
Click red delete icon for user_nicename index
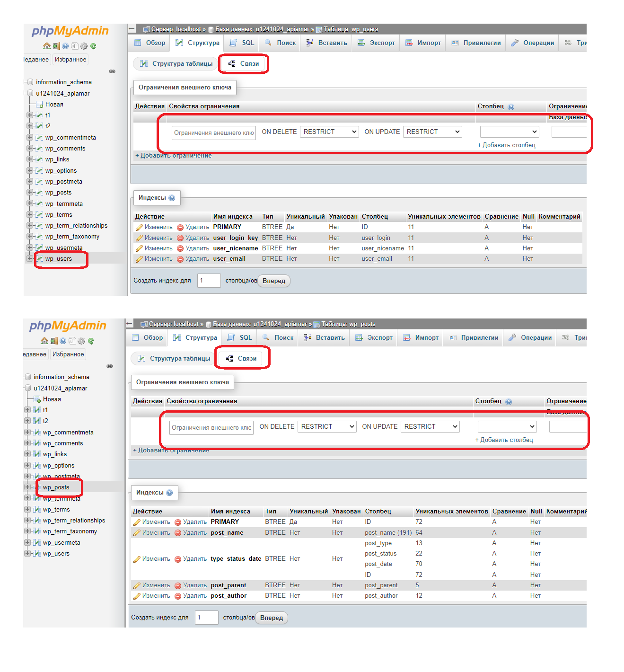click(180, 248)
